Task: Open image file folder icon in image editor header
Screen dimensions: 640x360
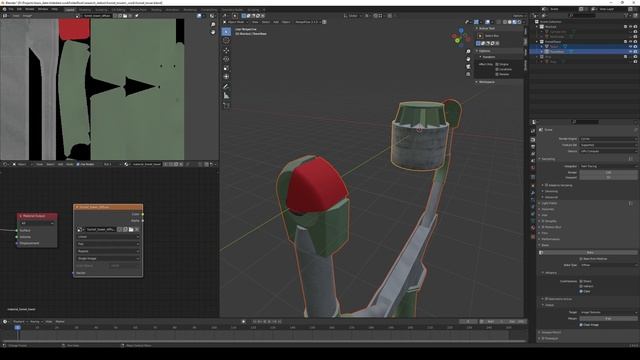Action: coord(125,16)
